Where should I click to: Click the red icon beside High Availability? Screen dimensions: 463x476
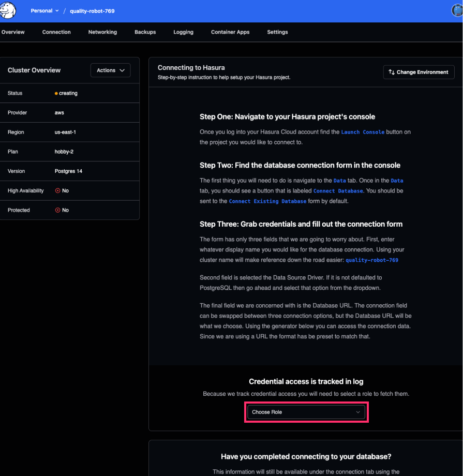57,190
